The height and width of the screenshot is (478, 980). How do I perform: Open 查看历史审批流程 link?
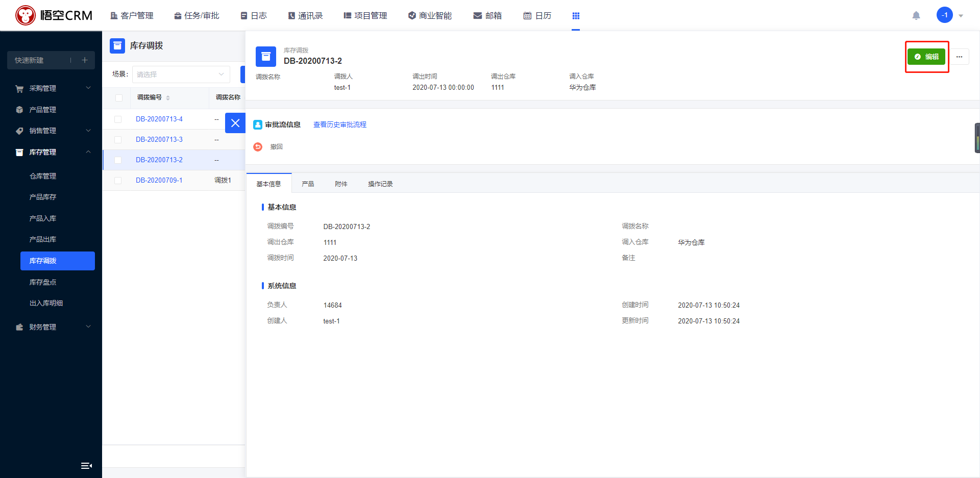coord(340,124)
